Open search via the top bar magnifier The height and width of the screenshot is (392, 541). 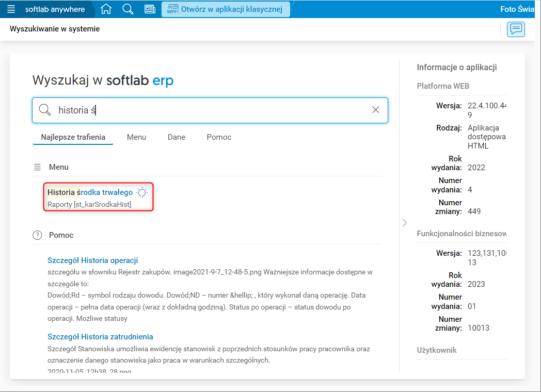pyautogui.click(x=128, y=9)
